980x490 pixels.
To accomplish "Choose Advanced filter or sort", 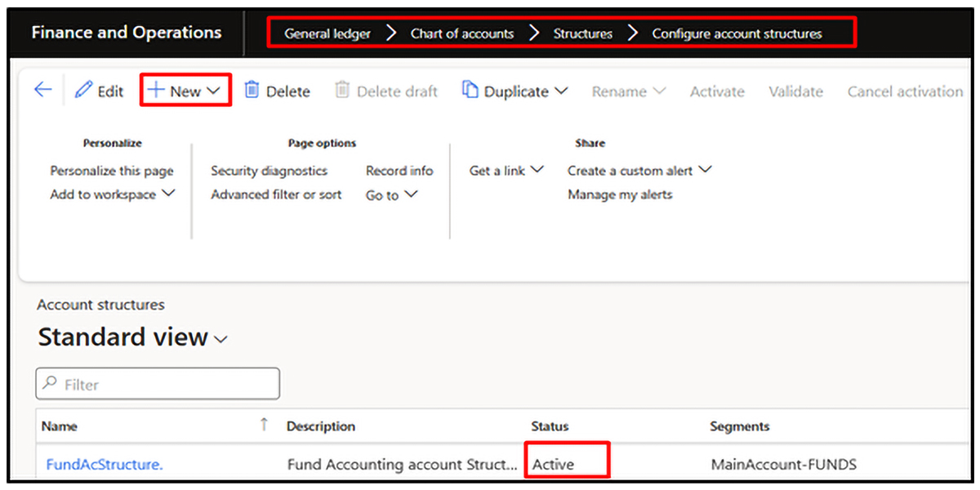I will click(x=276, y=194).
